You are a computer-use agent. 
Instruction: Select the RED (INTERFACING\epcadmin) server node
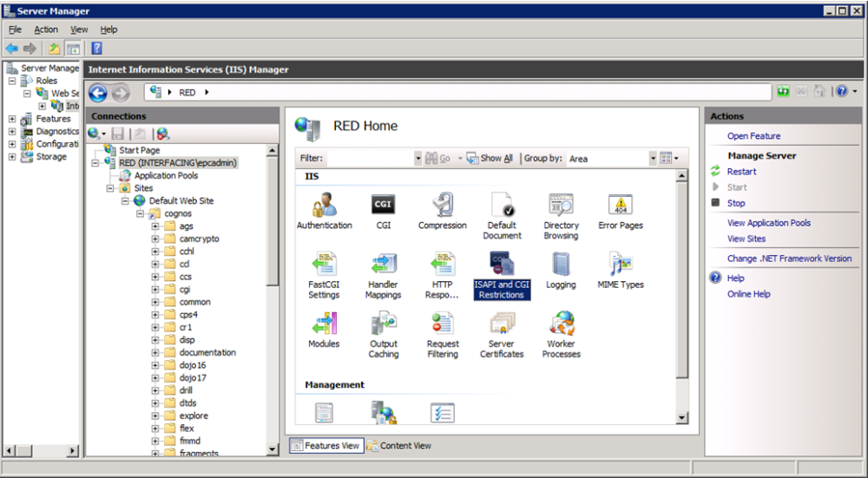178,162
